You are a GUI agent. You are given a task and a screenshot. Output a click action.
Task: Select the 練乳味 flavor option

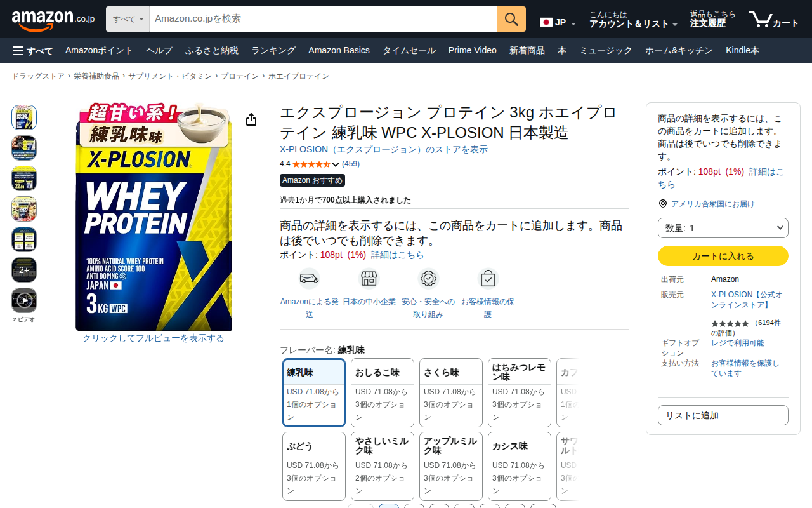[x=314, y=393]
